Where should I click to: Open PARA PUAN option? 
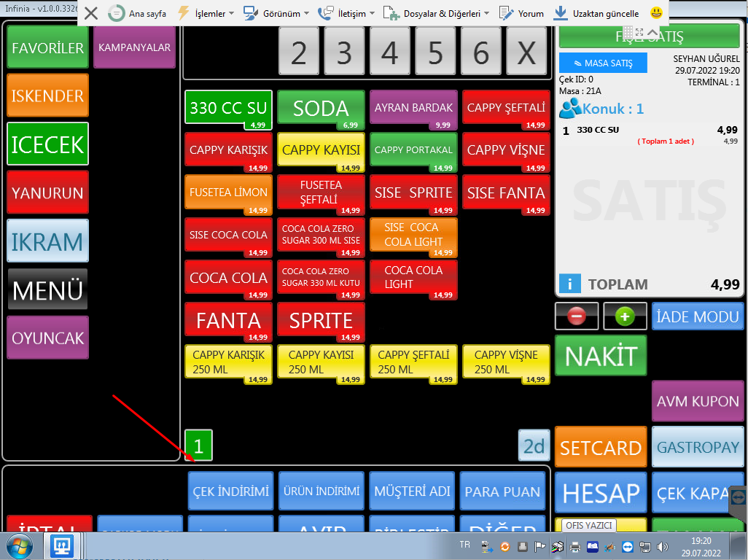coord(502,491)
